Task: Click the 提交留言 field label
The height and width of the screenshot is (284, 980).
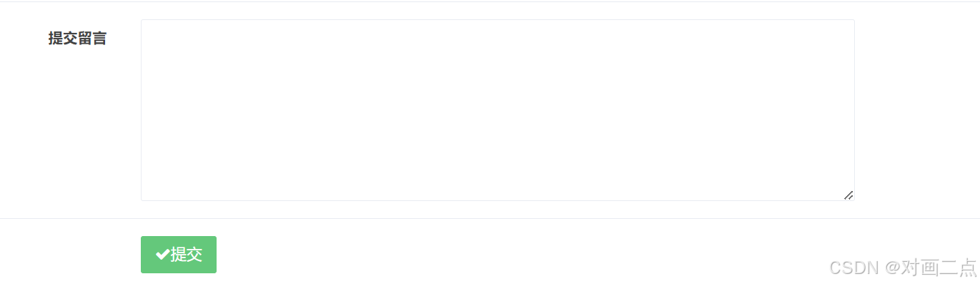Action: click(x=77, y=39)
